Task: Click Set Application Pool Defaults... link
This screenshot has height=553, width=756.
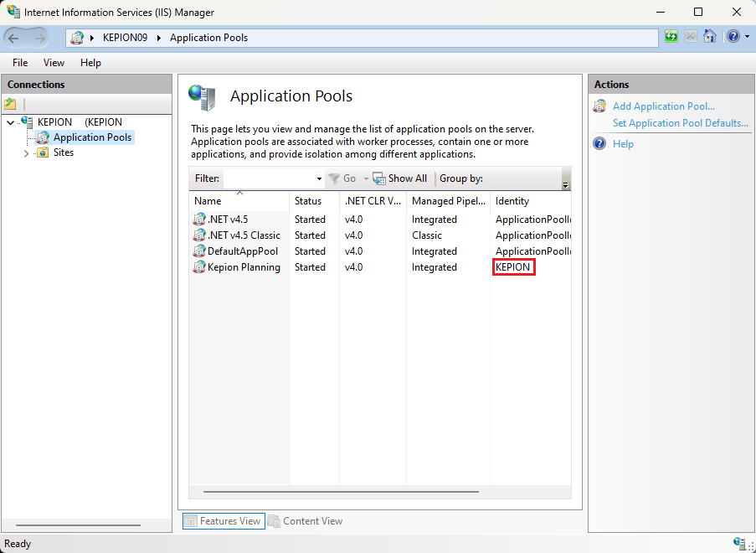Action: pyautogui.click(x=681, y=123)
